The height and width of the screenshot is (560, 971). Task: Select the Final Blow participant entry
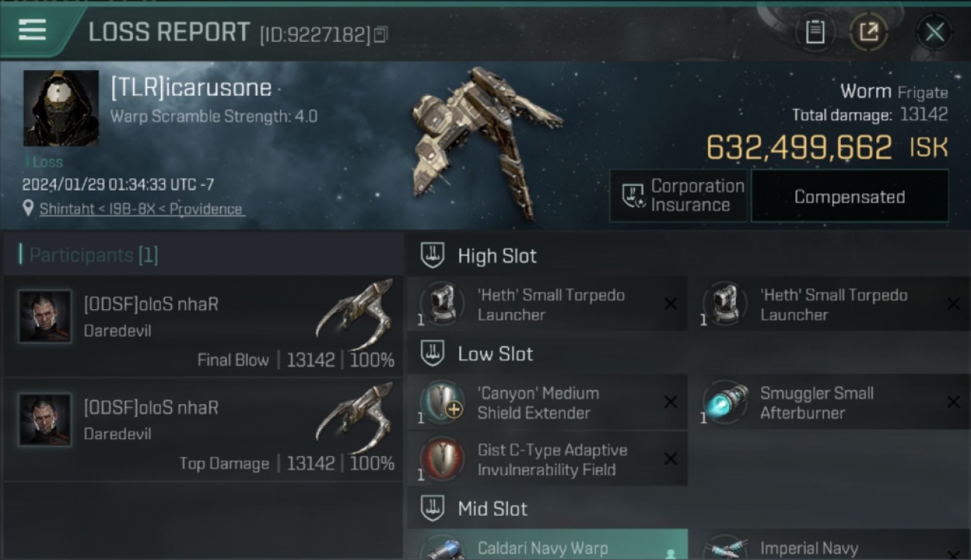click(203, 326)
